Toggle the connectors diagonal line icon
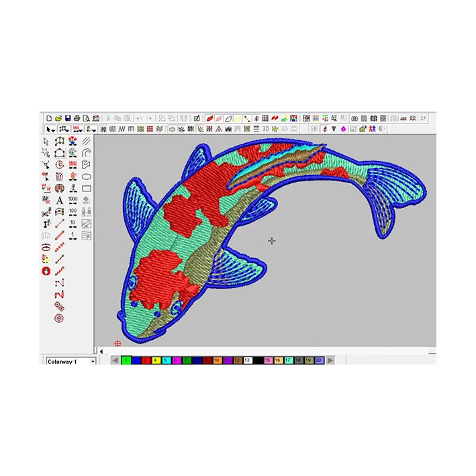The height and width of the screenshot is (476, 476). tap(247, 118)
